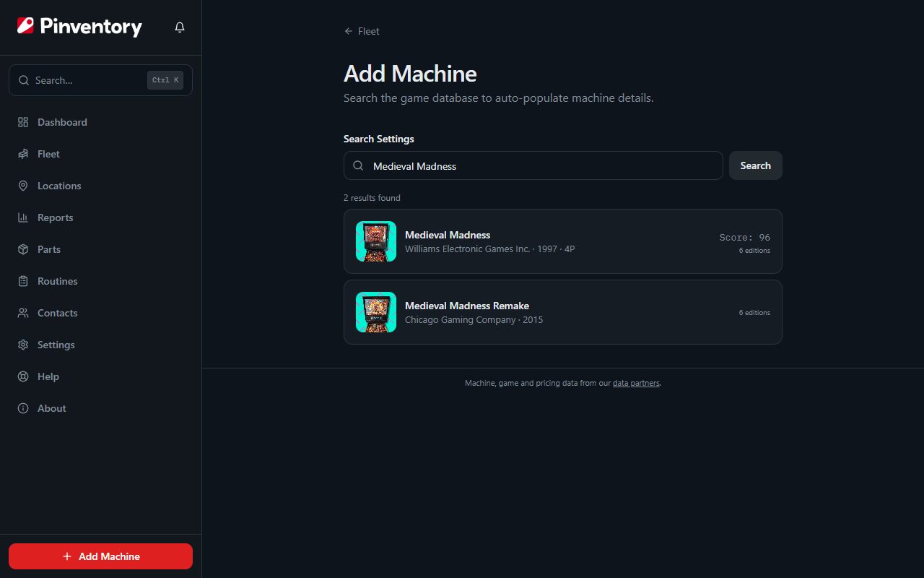Open Contacts in sidebar

100,313
